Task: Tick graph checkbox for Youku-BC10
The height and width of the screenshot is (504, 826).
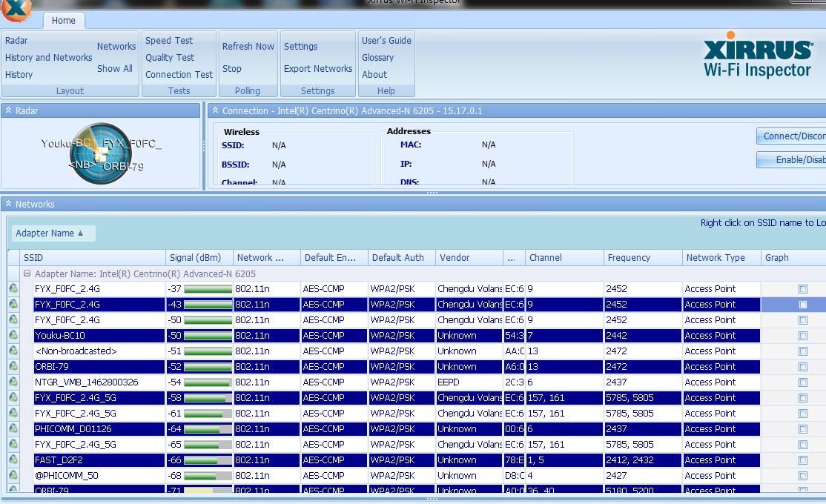Action: [x=803, y=336]
